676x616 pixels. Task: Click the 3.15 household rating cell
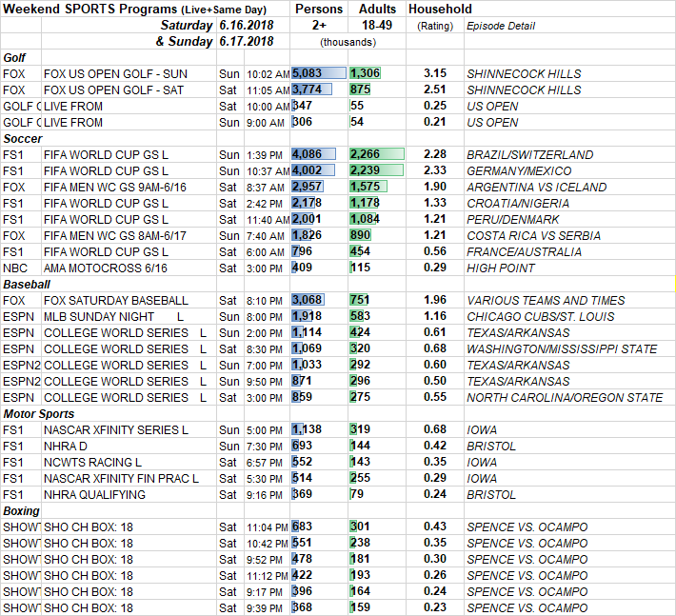(434, 73)
